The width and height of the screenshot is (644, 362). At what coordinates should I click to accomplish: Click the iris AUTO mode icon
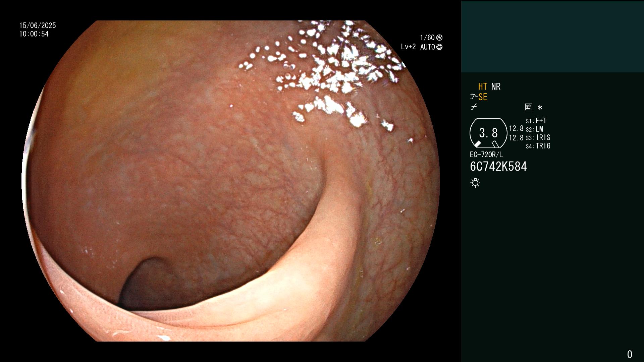[x=439, y=47]
